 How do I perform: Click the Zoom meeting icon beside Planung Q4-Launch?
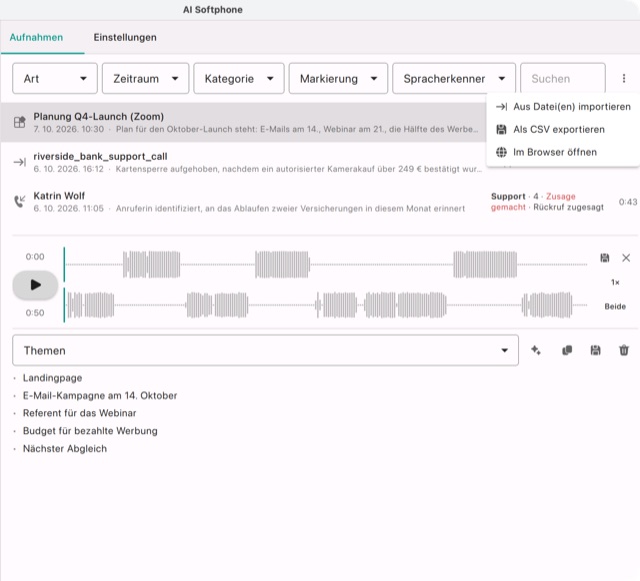pyautogui.click(x=20, y=122)
